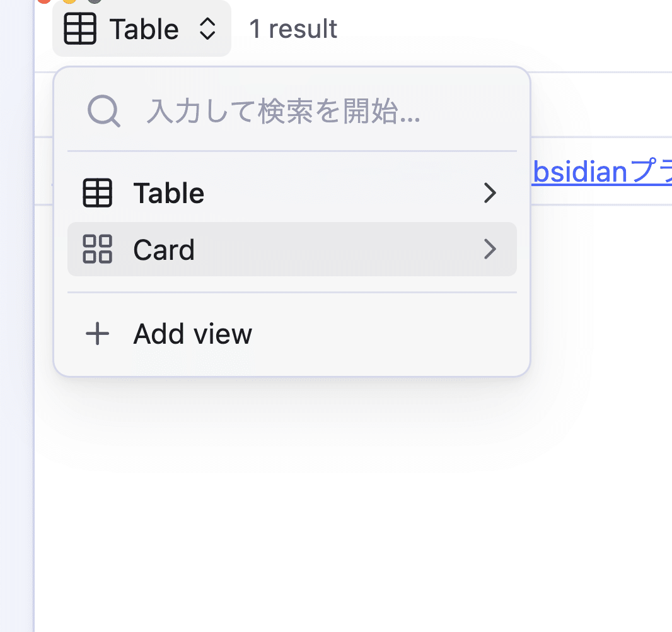Open the view switcher with the up-down chevron
672x632 pixels.
(207, 28)
